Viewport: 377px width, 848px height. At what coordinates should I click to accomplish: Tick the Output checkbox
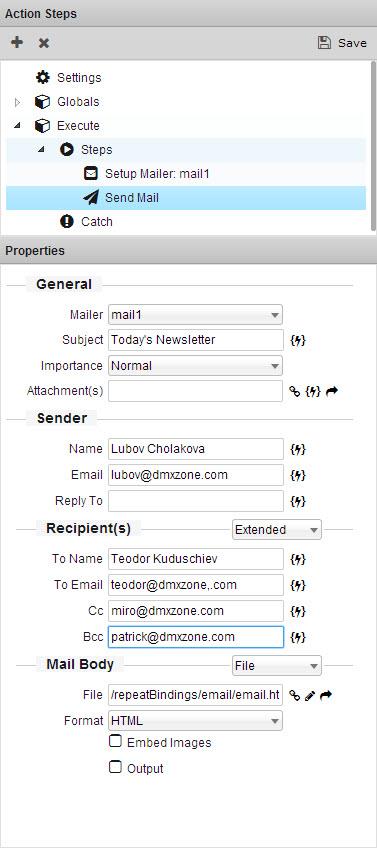point(115,767)
